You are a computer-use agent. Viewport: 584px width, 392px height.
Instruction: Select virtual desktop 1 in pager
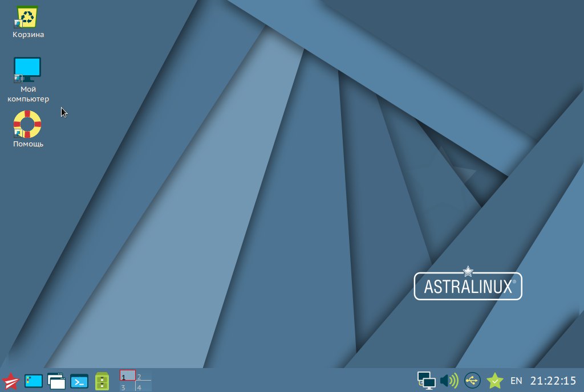[127, 375]
